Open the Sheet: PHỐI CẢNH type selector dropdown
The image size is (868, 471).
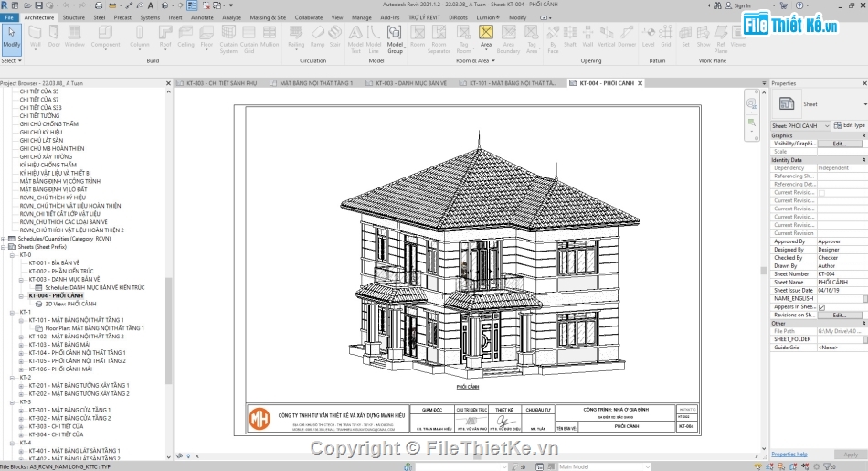coord(800,126)
